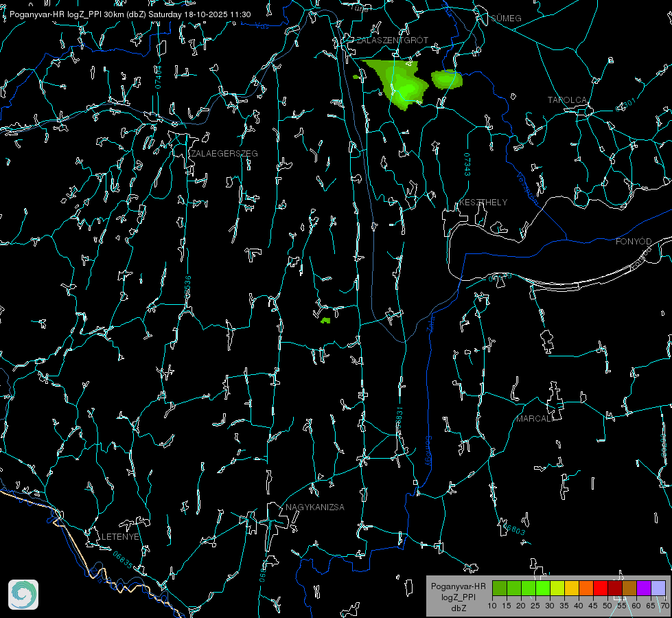
Task: Click the dbZ unit label in legend
Action: pos(458,608)
